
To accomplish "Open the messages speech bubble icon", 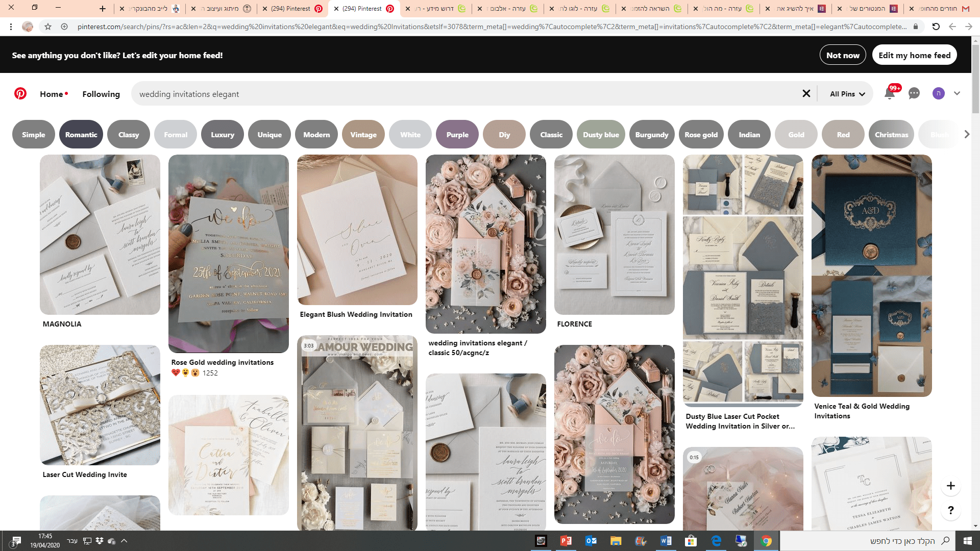I will [914, 94].
